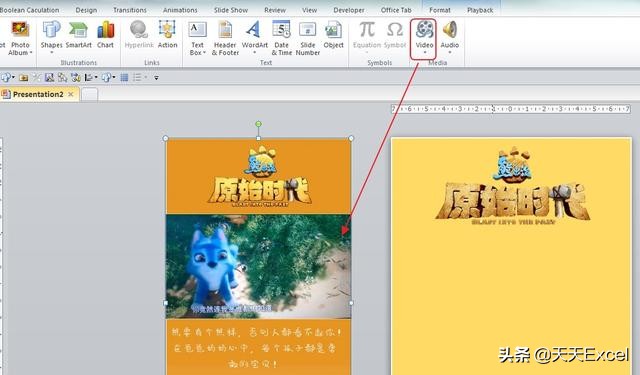Image resolution: width=640 pixels, height=375 pixels.
Task: Open the Playback ribbon tab
Action: pos(480,10)
